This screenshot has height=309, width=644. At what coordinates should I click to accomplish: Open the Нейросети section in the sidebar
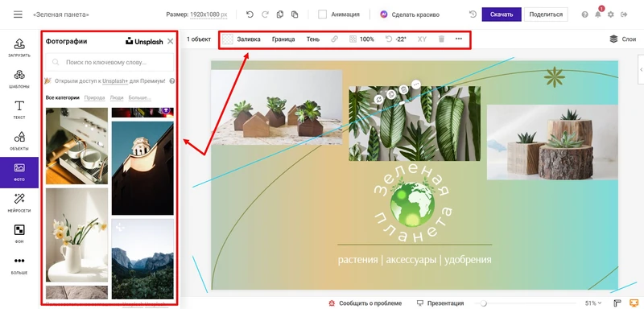(19, 203)
